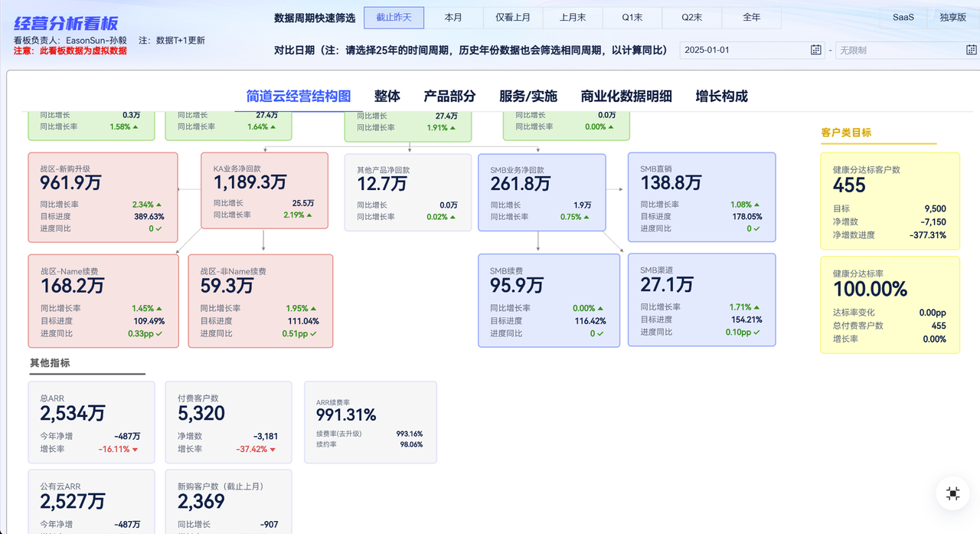980x534 pixels.
Task: Click the 付费客户数 growth rate -37.42%
Action: click(x=252, y=450)
